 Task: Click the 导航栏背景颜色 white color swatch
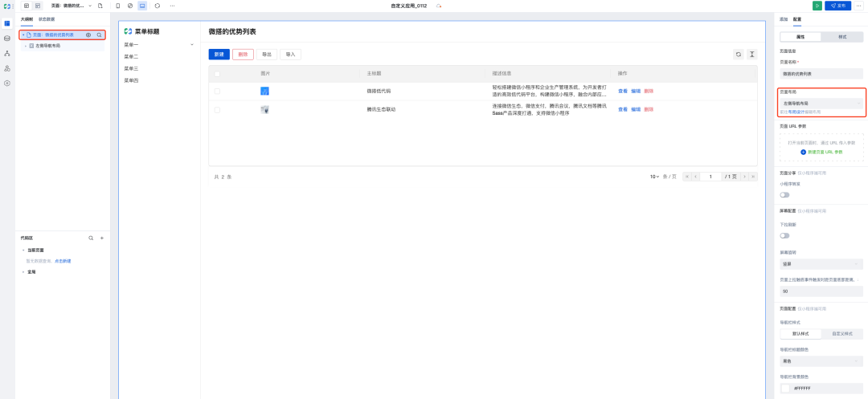click(x=785, y=389)
